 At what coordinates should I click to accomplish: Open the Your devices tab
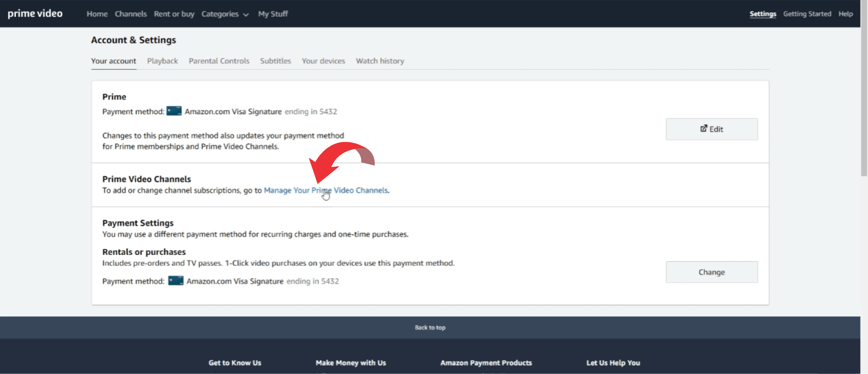click(323, 61)
